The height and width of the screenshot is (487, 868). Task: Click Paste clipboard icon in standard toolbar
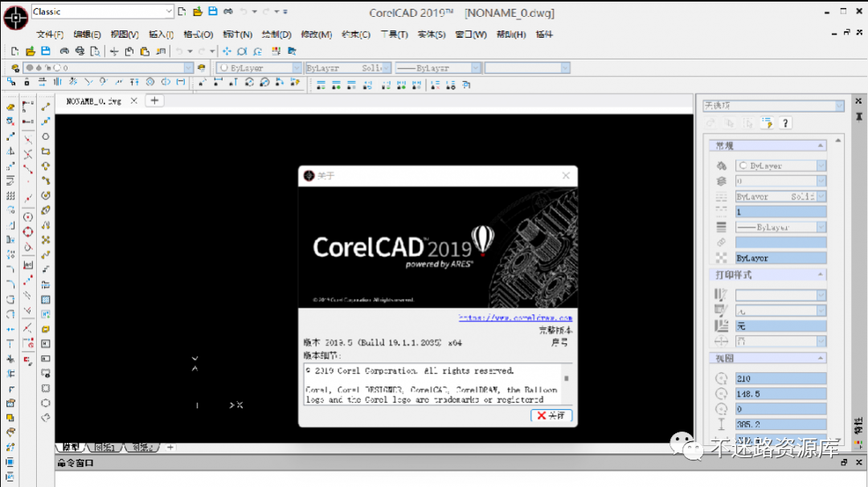145,51
